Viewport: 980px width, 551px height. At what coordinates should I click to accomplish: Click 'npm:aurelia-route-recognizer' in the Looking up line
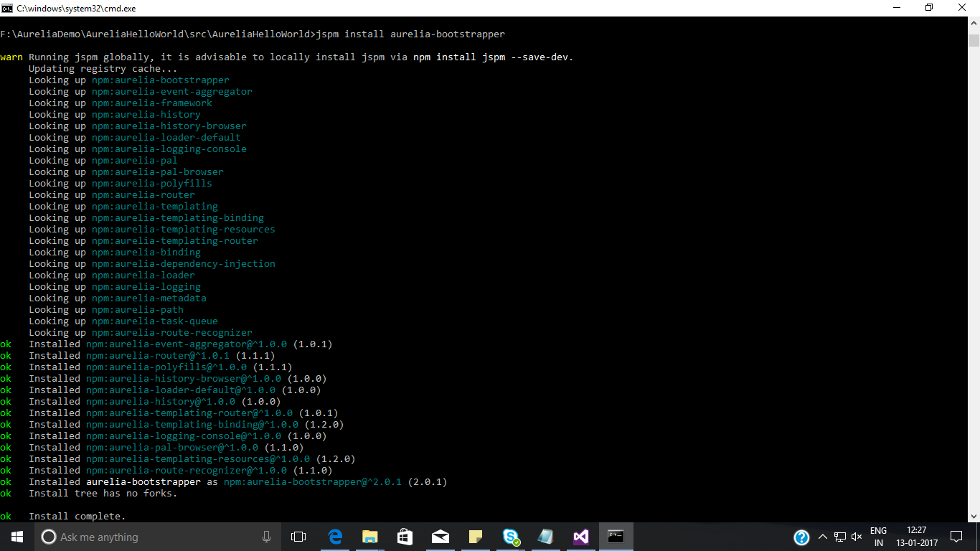[172, 333]
